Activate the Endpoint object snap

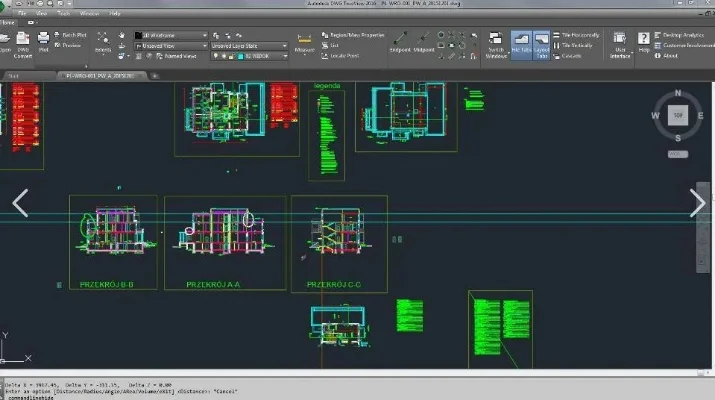coord(399,40)
